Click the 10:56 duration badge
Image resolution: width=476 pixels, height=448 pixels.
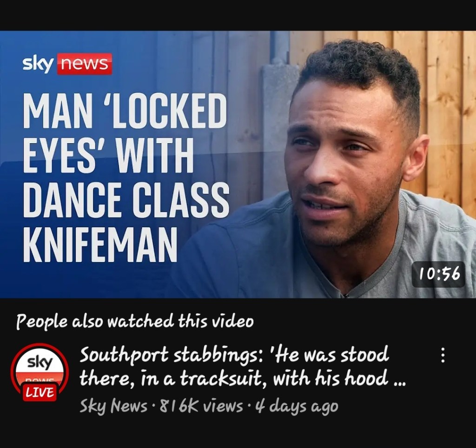pos(439,274)
